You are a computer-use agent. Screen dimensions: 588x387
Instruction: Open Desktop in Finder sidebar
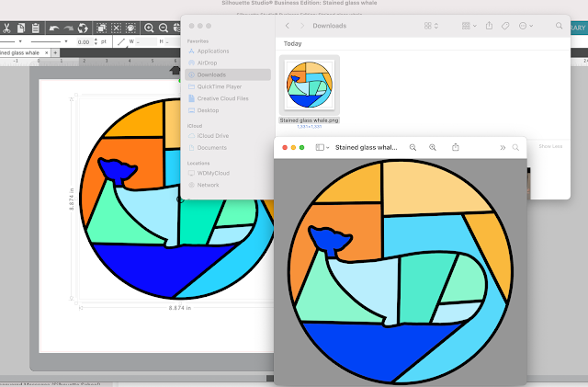[x=228, y=110]
